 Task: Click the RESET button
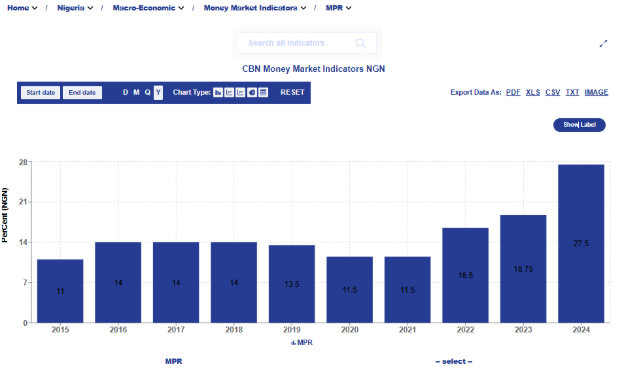pos(292,92)
